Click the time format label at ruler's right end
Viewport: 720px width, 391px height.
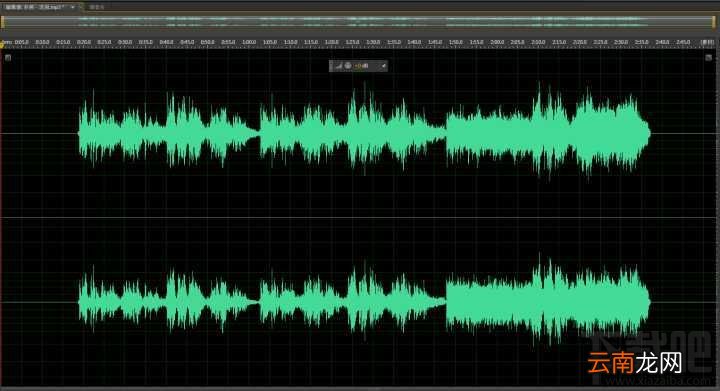click(707, 42)
